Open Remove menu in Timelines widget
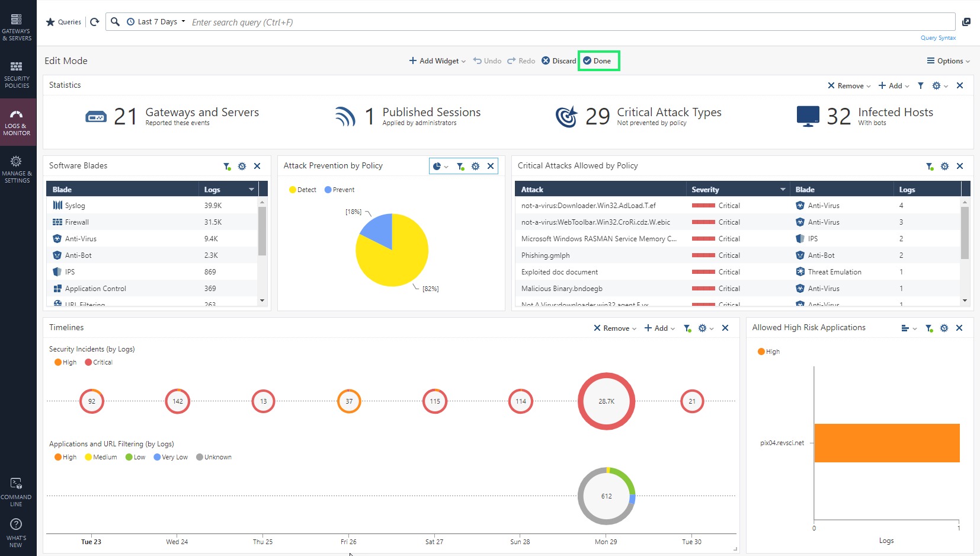Viewport: 980px width, 556px height. pyautogui.click(x=615, y=328)
